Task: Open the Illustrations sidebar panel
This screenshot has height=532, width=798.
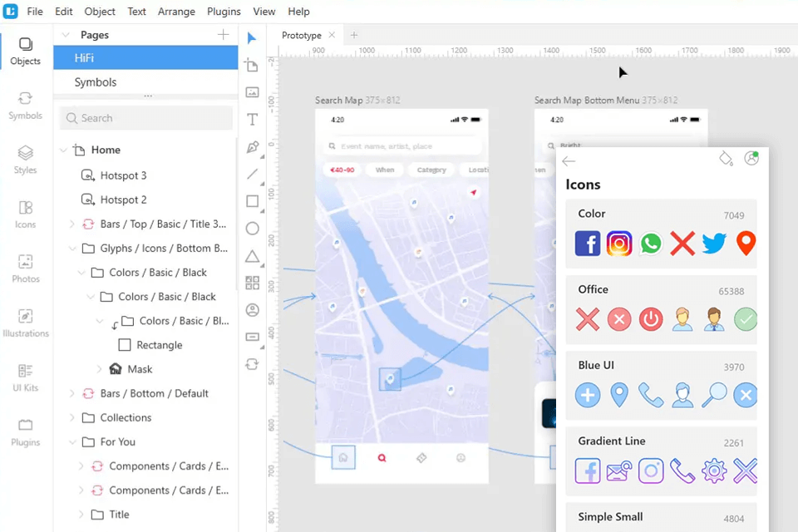Action: [26, 324]
